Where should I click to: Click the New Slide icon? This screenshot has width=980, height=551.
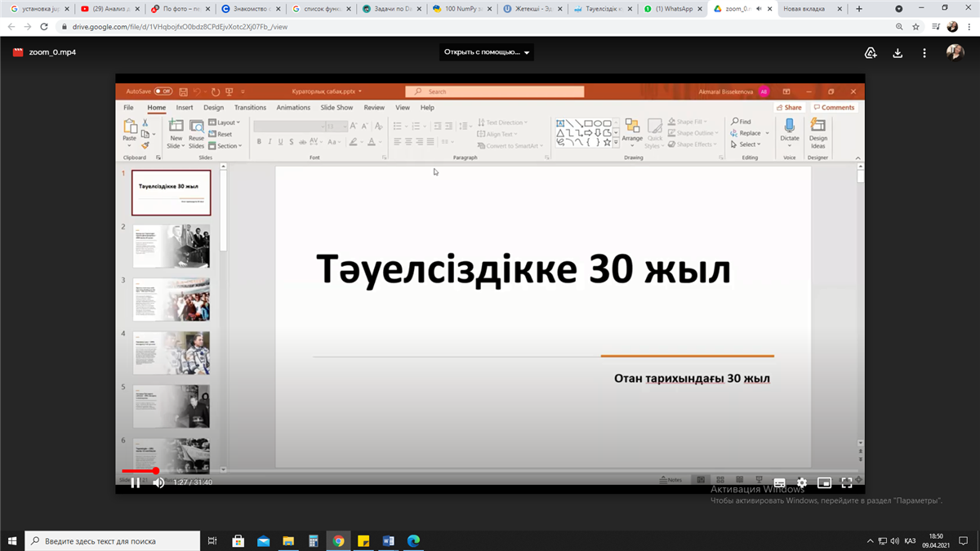[176, 126]
